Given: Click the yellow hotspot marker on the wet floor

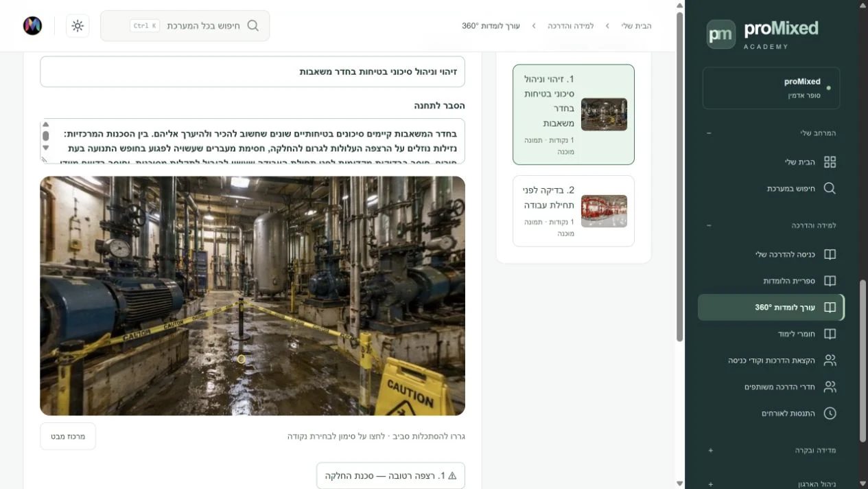Looking at the screenshot, I should click(242, 359).
